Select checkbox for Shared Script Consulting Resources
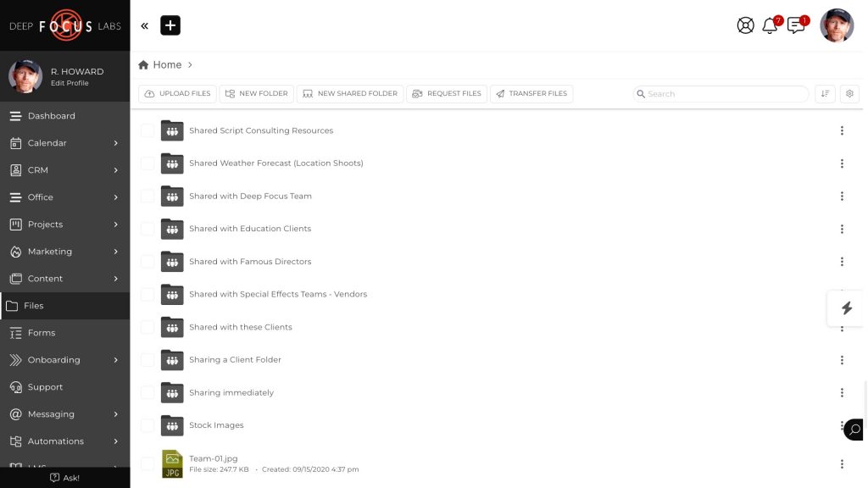This screenshot has height=488, width=868. [147, 130]
